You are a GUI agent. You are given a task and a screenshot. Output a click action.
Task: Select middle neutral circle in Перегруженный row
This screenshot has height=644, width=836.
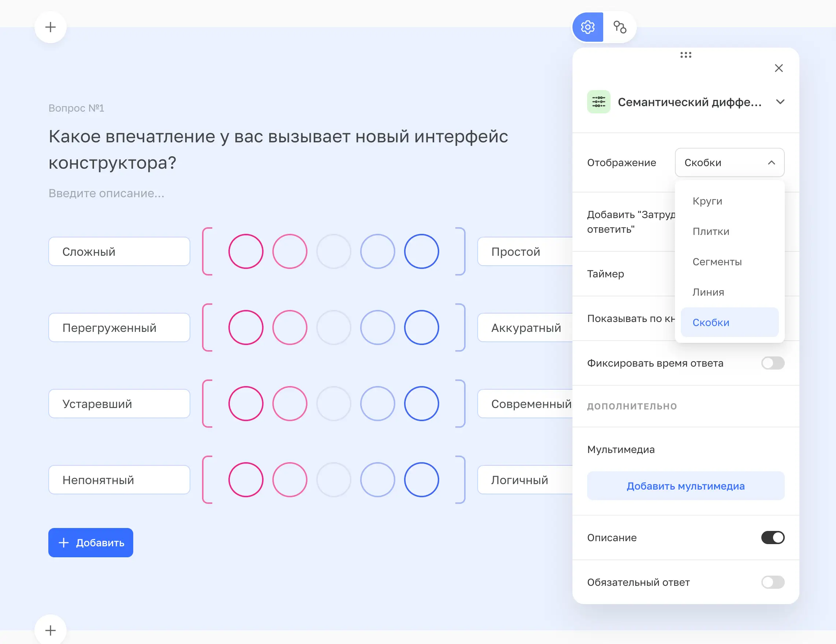(x=334, y=327)
